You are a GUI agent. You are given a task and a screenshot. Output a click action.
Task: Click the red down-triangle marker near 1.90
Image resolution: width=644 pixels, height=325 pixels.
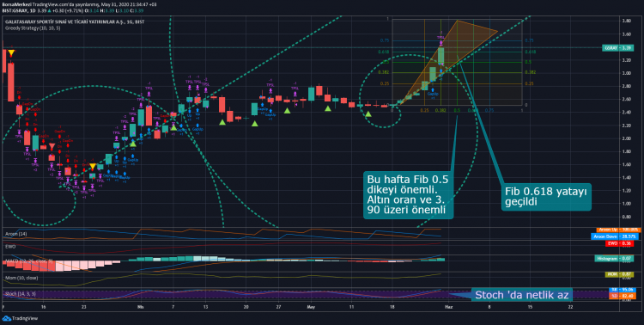click(52, 146)
